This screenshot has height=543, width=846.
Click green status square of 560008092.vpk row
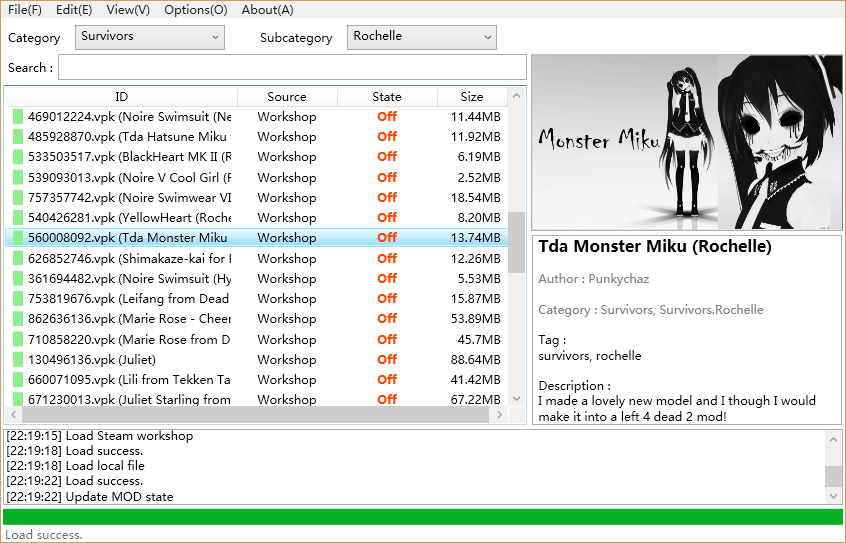pyautogui.click(x=18, y=237)
